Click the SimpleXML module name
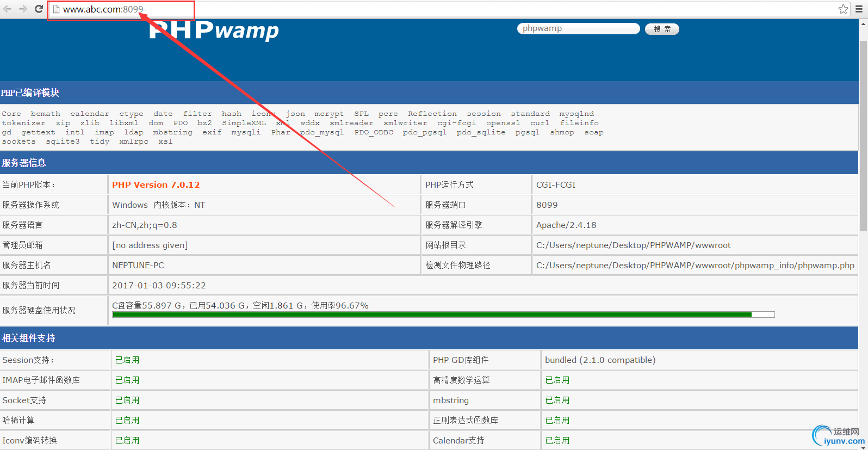This screenshot has height=450, width=868. [244, 123]
